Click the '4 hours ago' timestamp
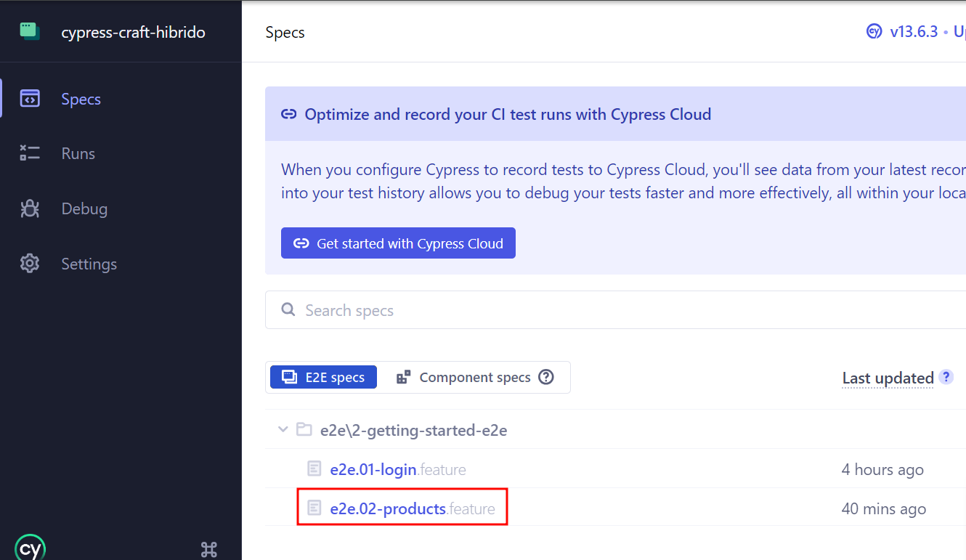 point(882,469)
